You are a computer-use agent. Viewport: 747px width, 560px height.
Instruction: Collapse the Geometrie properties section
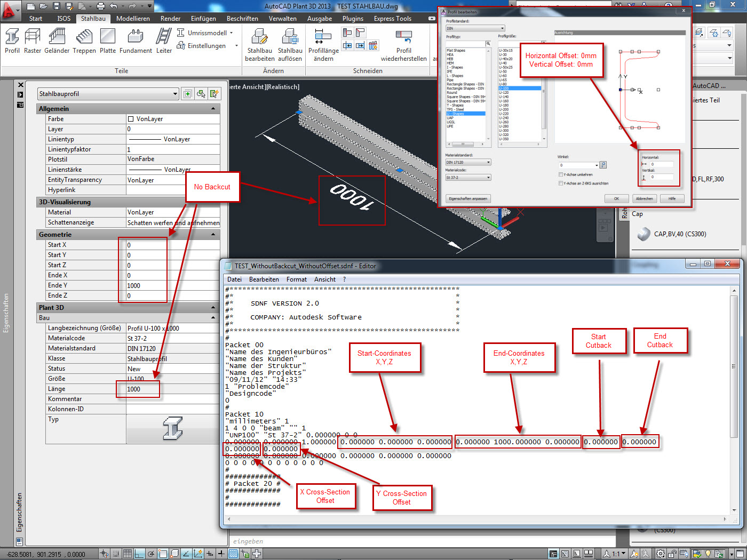click(x=213, y=235)
